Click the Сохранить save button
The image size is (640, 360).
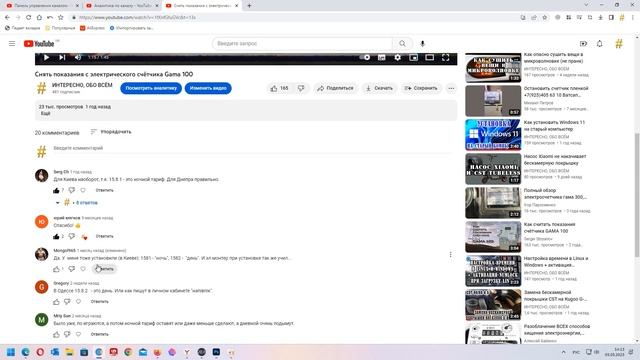(x=421, y=88)
